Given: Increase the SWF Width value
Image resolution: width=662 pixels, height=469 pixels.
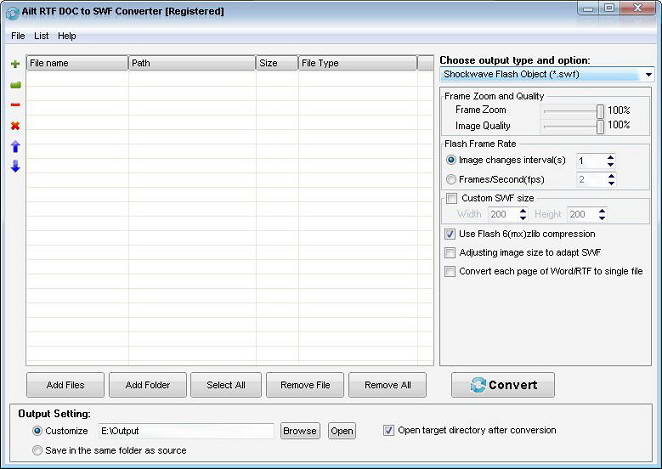Looking at the screenshot, I should (x=523, y=211).
